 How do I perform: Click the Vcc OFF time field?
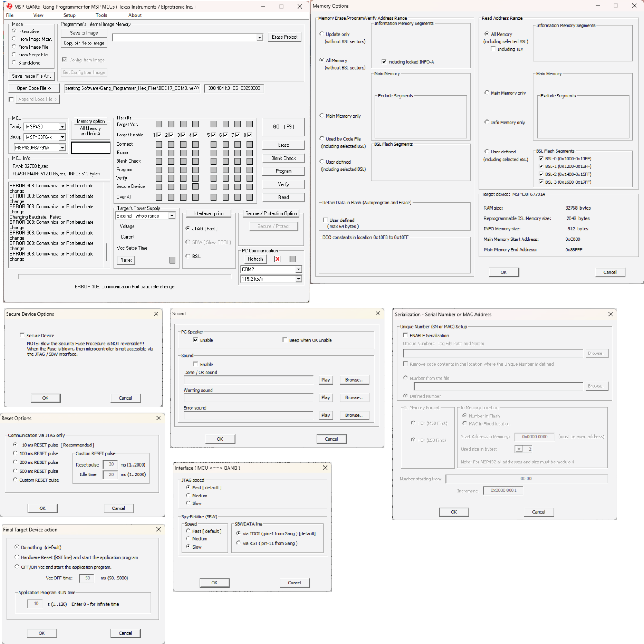coord(87,579)
